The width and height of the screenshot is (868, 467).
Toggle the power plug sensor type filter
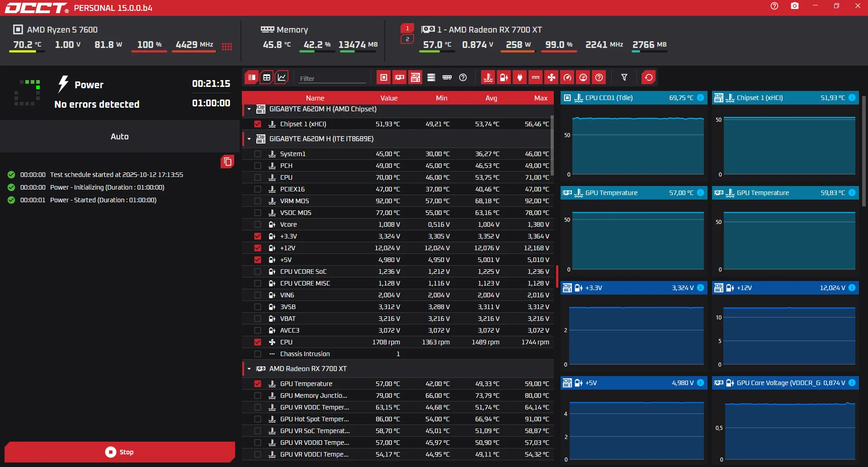coord(520,77)
